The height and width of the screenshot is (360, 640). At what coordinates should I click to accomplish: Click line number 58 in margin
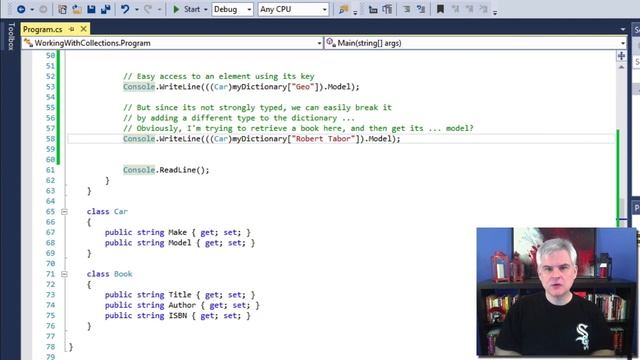click(50, 139)
